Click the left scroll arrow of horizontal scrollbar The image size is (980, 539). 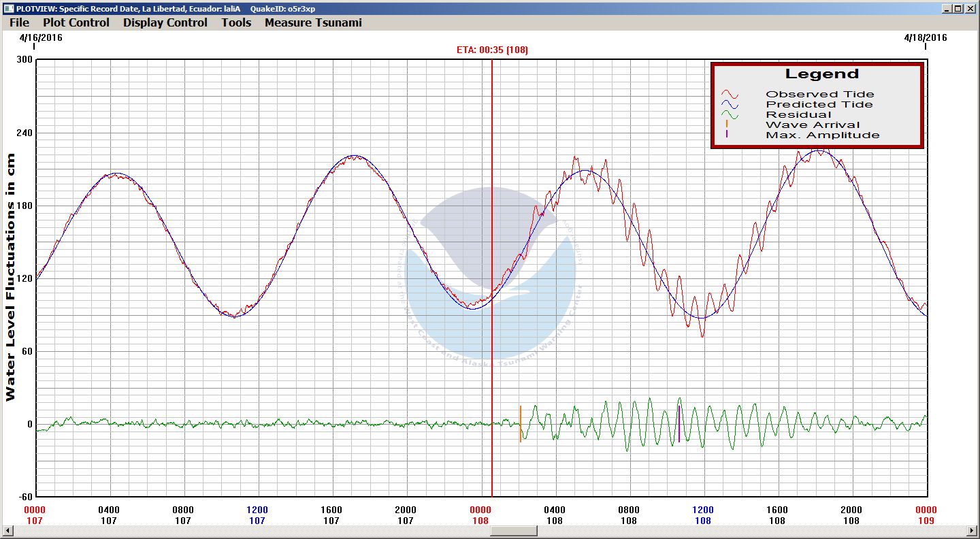(x=7, y=531)
